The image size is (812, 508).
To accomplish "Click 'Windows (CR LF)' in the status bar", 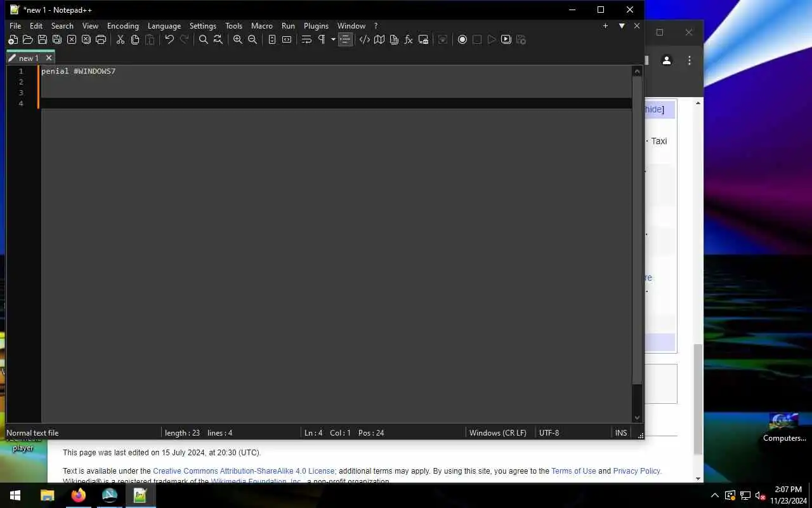I will [x=498, y=433].
